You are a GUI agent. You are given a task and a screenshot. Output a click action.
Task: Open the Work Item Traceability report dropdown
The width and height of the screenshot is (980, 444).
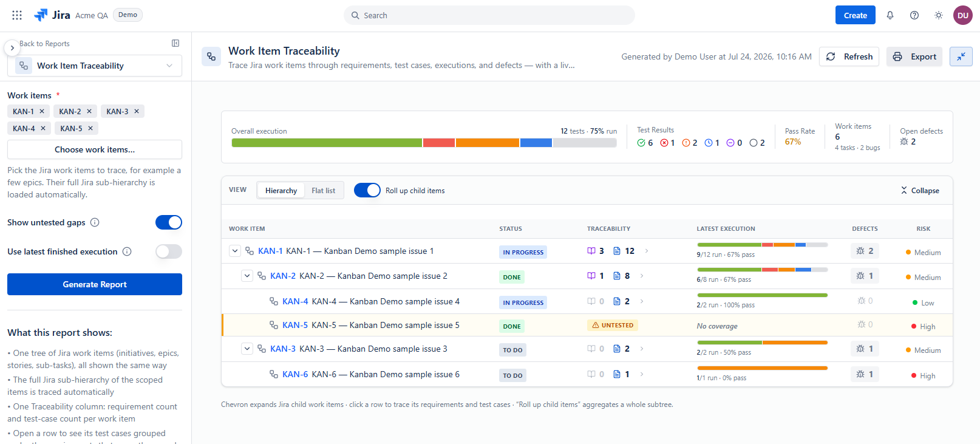[95, 66]
